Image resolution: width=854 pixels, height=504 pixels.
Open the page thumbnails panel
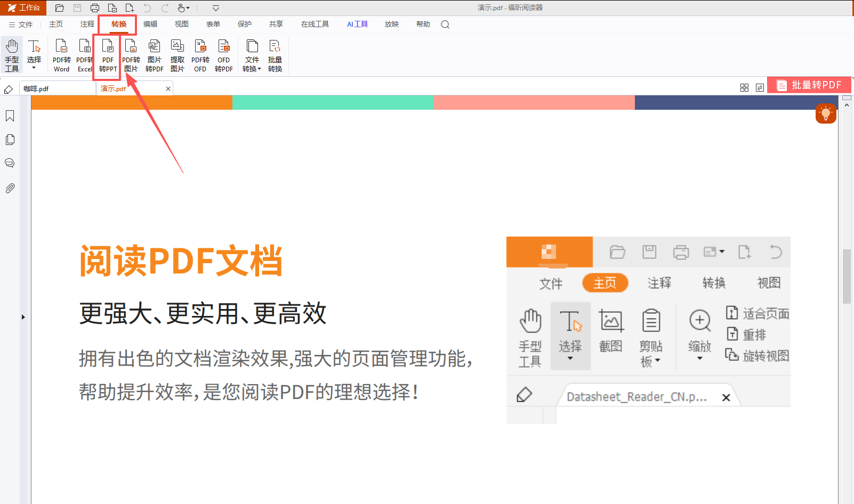coord(10,140)
